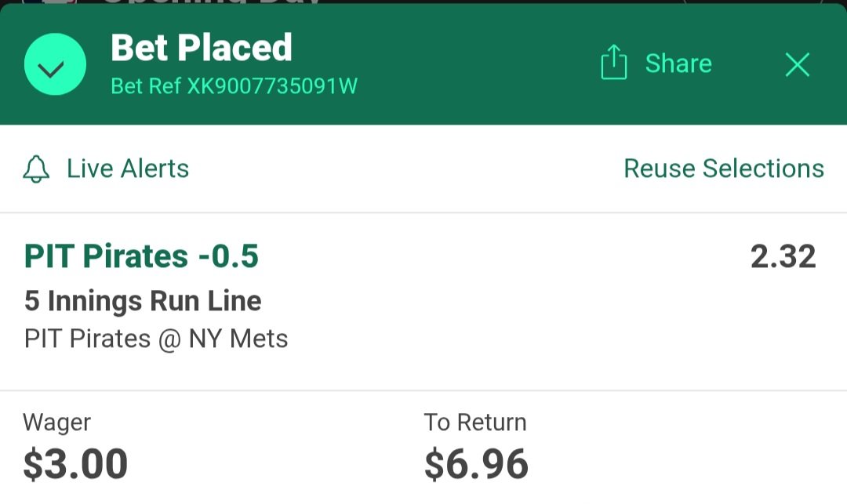Tap the 5 Innings Run Line market
This screenshot has width=847, height=504.
click(x=143, y=301)
